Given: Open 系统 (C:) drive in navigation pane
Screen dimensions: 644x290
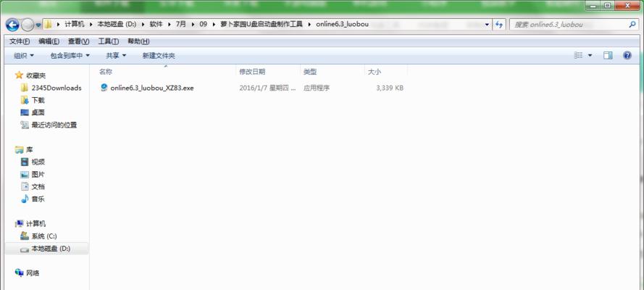Looking at the screenshot, I should click(x=44, y=236).
